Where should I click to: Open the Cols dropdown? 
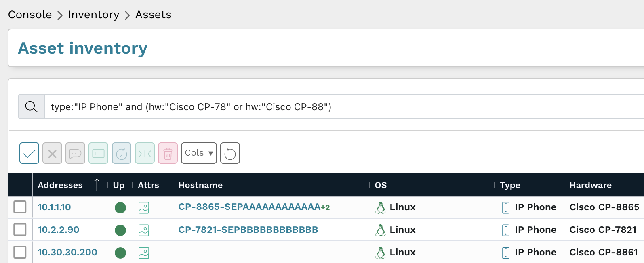tap(198, 153)
